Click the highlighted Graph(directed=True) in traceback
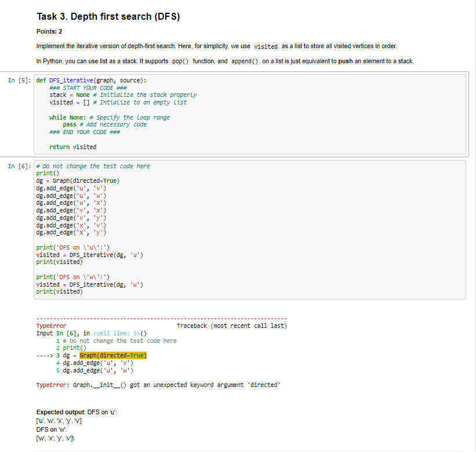The width and height of the screenshot is (476, 452). tap(113, 356)
